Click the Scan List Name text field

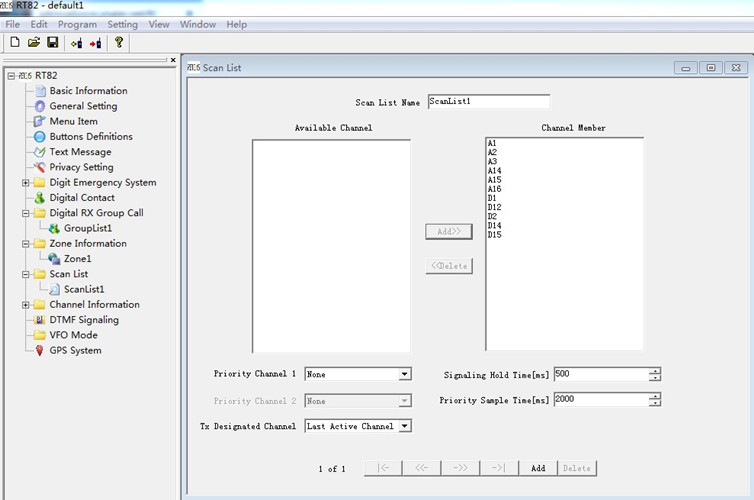(488, 102)
